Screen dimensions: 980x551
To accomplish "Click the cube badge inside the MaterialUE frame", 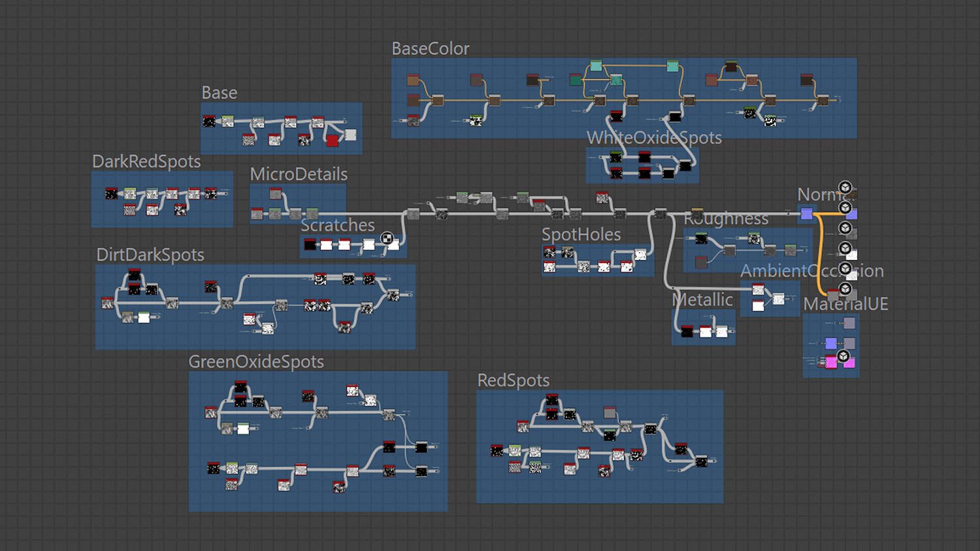I will pyautogui.click(x=843, y=356).
